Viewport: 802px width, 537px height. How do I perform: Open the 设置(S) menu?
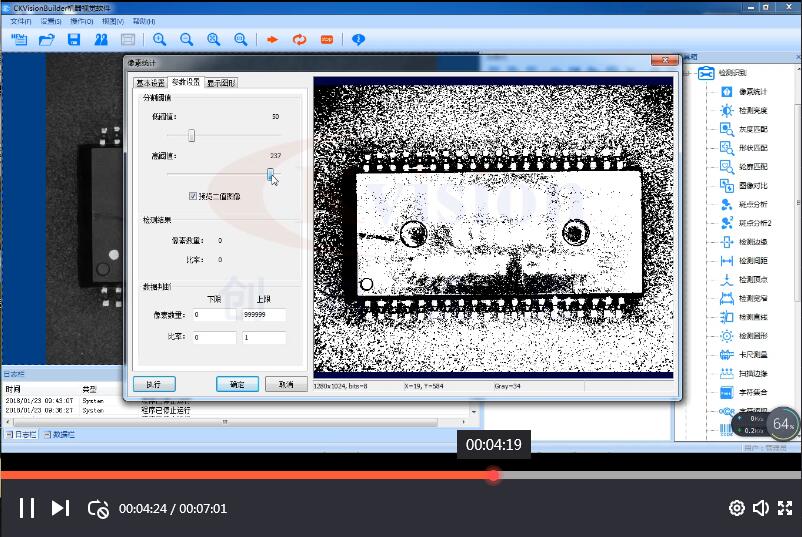point(51,21)
